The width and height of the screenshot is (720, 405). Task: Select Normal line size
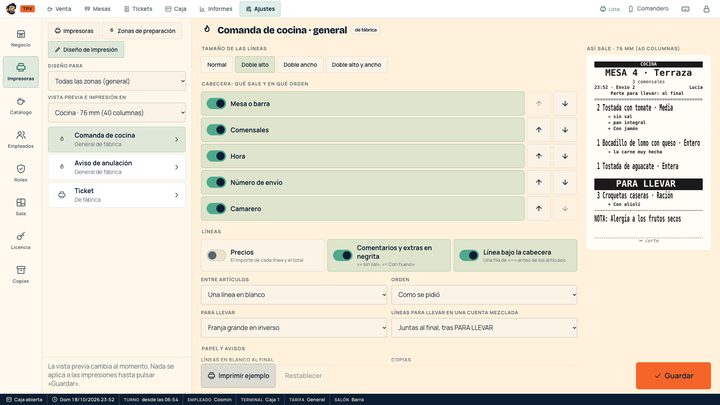217,65
